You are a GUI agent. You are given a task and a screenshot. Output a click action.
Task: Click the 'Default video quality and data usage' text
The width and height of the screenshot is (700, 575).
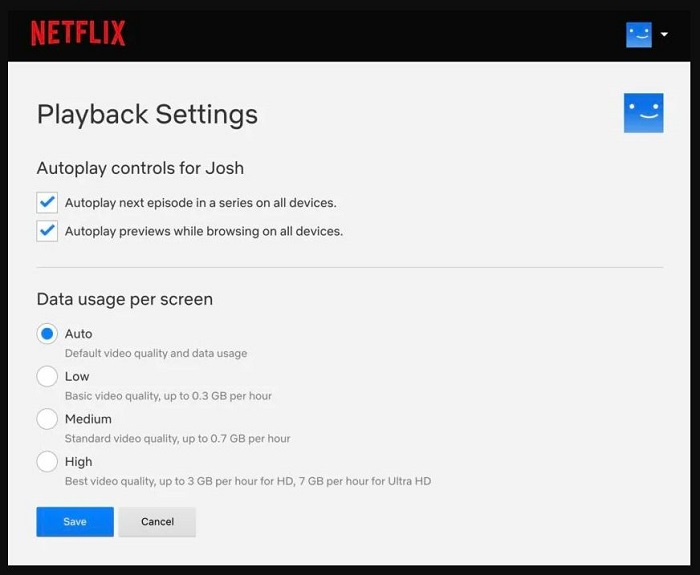[x=156, y=353]
